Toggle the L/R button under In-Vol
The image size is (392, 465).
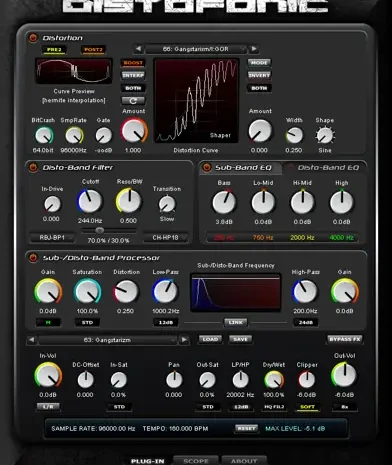tap(48, 407)
